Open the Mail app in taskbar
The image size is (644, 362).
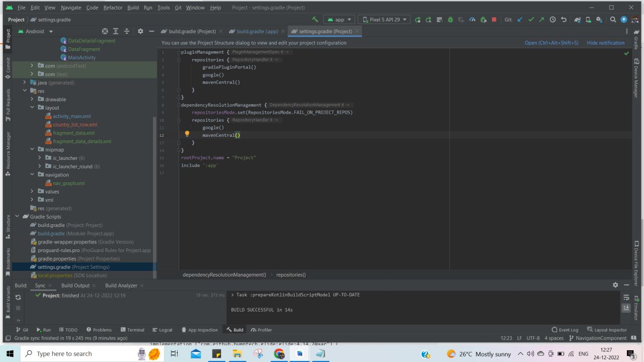point(196,353)
